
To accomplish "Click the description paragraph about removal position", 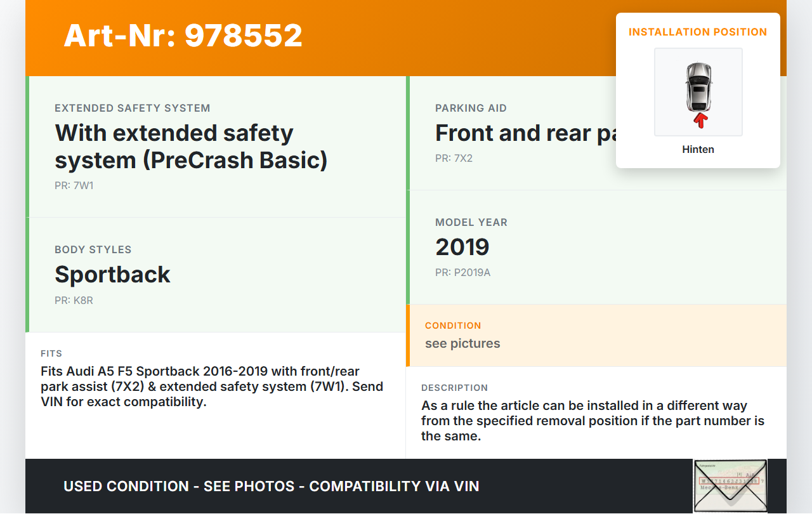I will point(593,421).
